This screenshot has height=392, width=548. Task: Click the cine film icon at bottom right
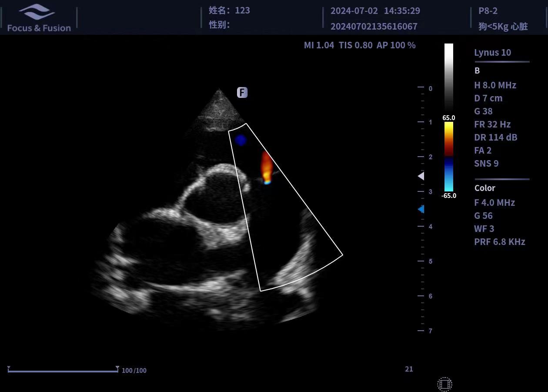click(444, 384)
